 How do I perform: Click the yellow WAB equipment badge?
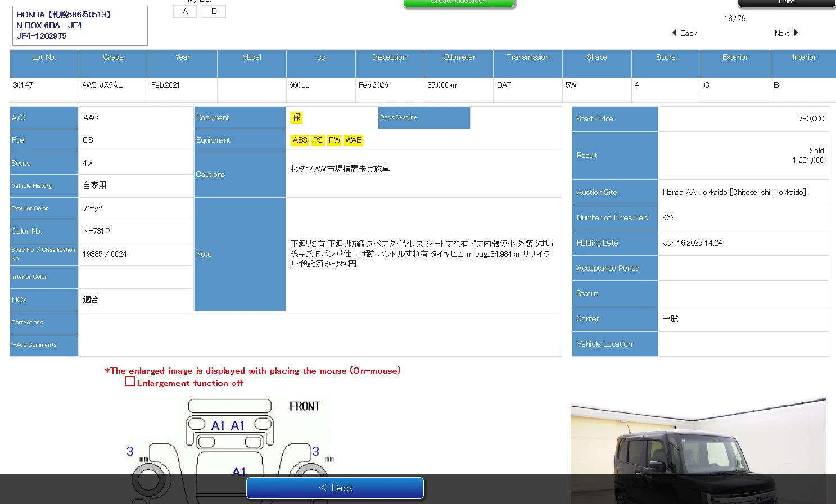pos(354,140)
